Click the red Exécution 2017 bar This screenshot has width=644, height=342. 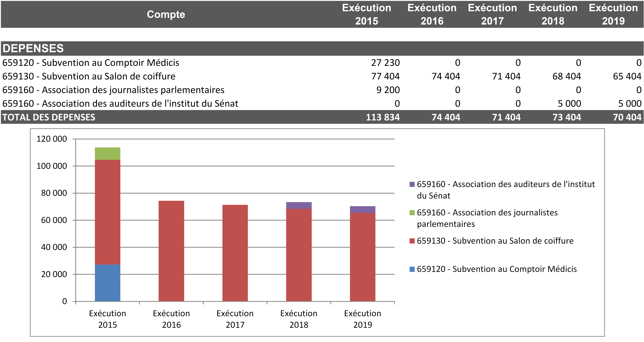coord(235,253)
